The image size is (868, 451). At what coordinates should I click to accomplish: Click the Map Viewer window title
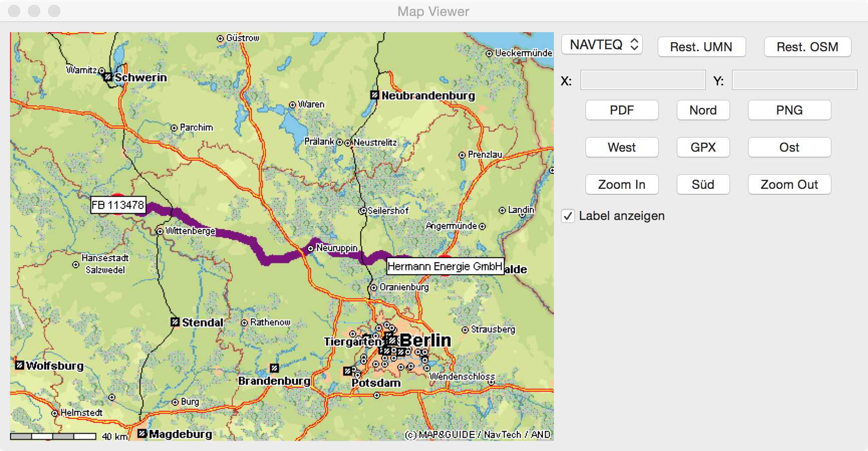tap(433, 11)
